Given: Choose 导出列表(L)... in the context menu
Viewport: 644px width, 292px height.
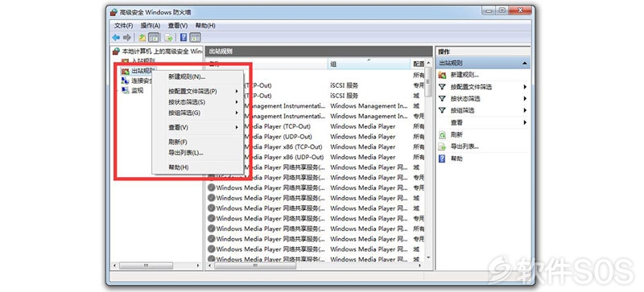Looking at the screenshot, I should (x=197, y=153).
